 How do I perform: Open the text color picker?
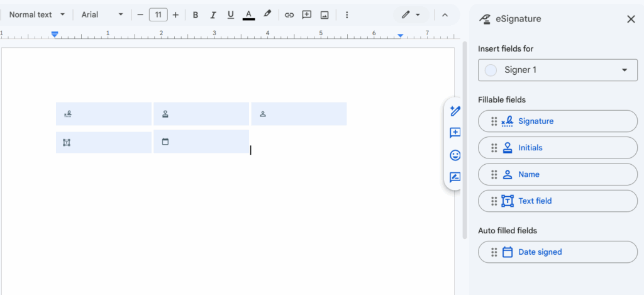(x=248, y=15)
